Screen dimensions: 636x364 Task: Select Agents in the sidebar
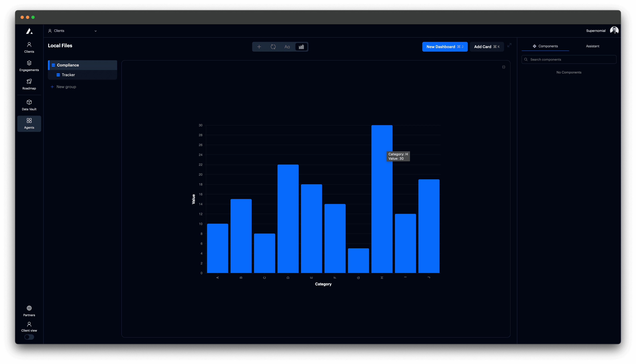point(29,123)
